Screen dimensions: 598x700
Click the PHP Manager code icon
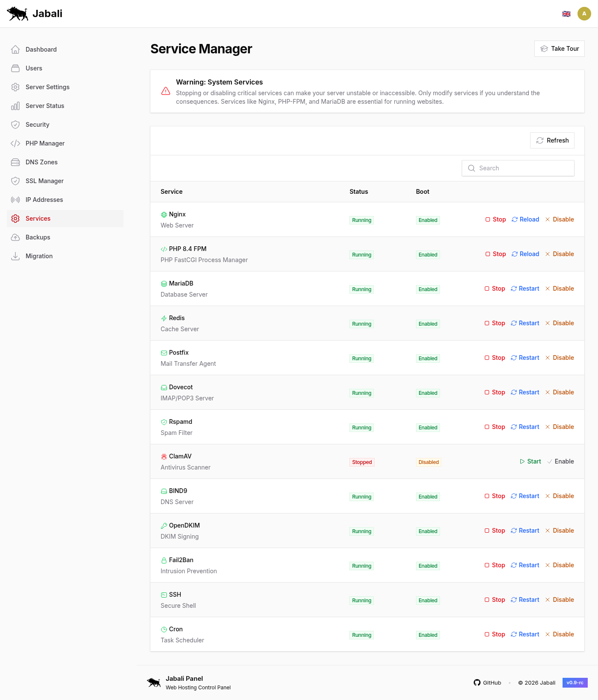(x=15, y=143)
